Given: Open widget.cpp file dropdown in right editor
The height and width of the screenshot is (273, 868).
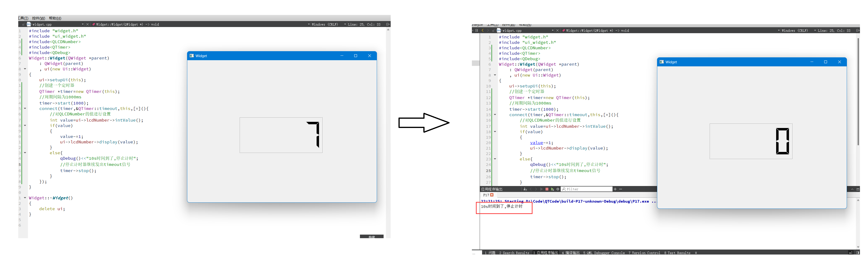Looking at the screenshot, I should [x=553, y=30].
